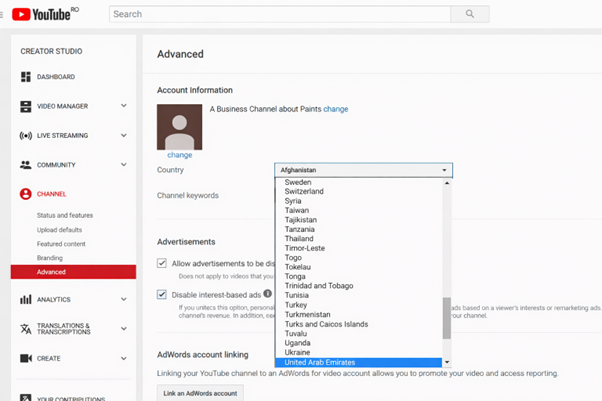Open Branding menu item
The width and height of the screenshot is (602, 401).
click(x=50, y=258)
